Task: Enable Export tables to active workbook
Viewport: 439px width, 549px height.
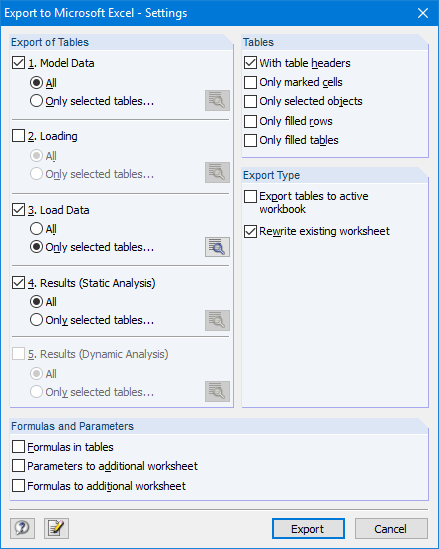Action: [250, 196]
